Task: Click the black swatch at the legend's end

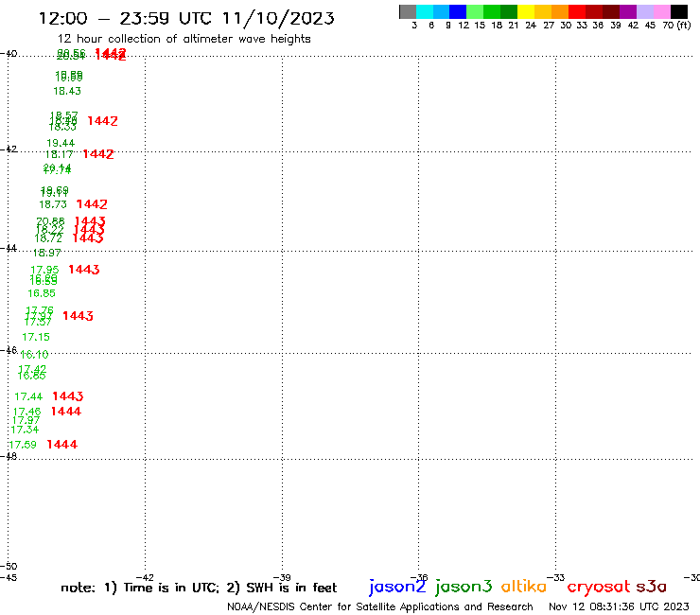Action: point(679,11)
